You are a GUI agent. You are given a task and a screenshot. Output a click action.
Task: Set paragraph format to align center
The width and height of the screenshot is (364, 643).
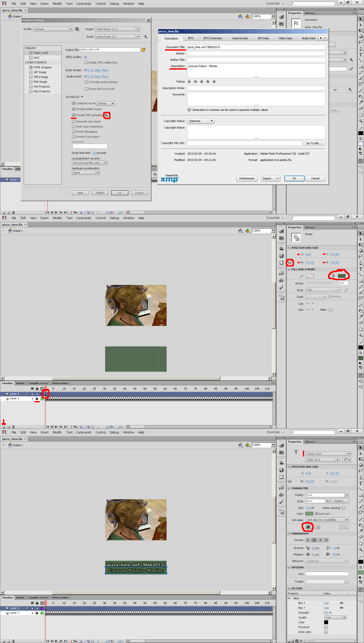pyautogui.click(x=314, y=540)
